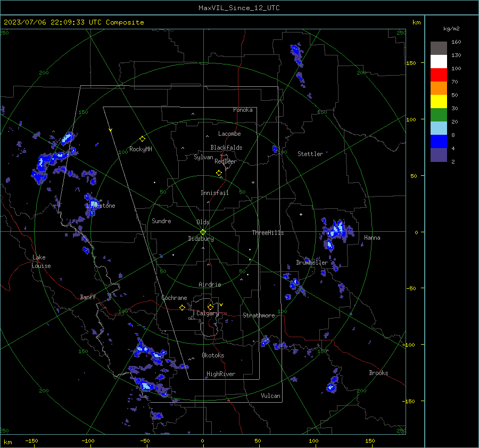The height and width of the screenshot is (448, 479).
Task: Click the yellow diamond marker near RedDeer
Action: [x=219, y=173]
